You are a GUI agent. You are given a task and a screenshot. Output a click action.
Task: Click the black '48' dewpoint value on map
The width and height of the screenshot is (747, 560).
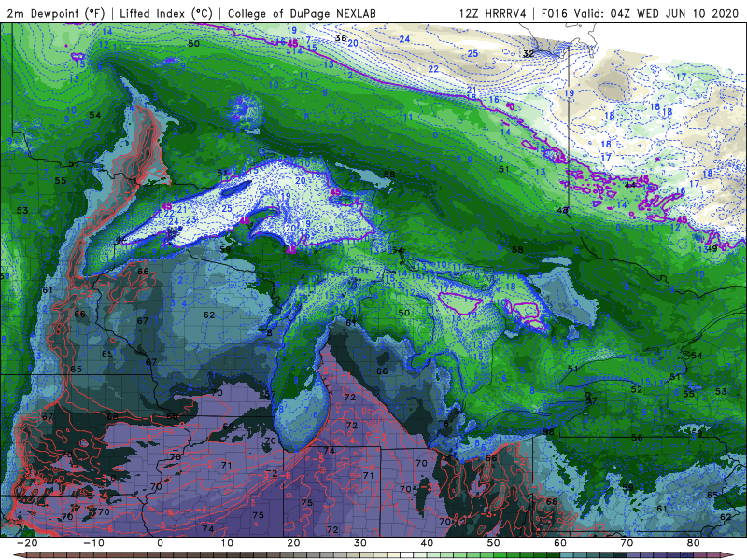[562, 210]
